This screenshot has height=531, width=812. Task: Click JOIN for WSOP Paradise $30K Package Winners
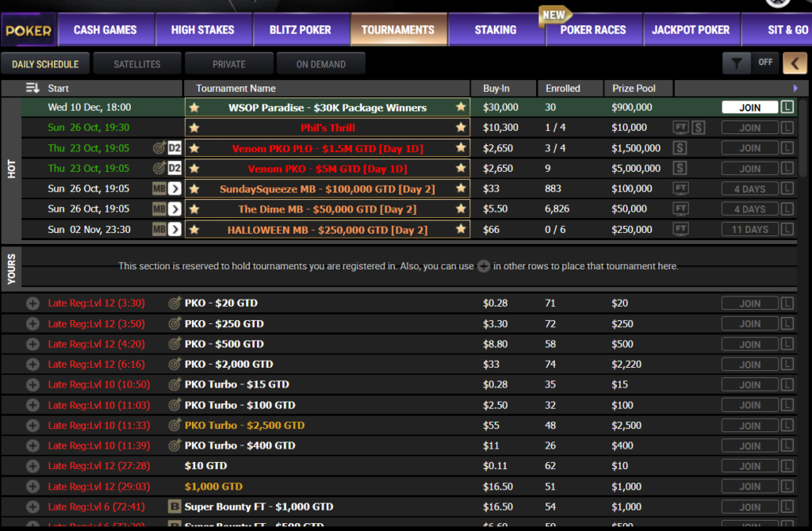[749, 107]
